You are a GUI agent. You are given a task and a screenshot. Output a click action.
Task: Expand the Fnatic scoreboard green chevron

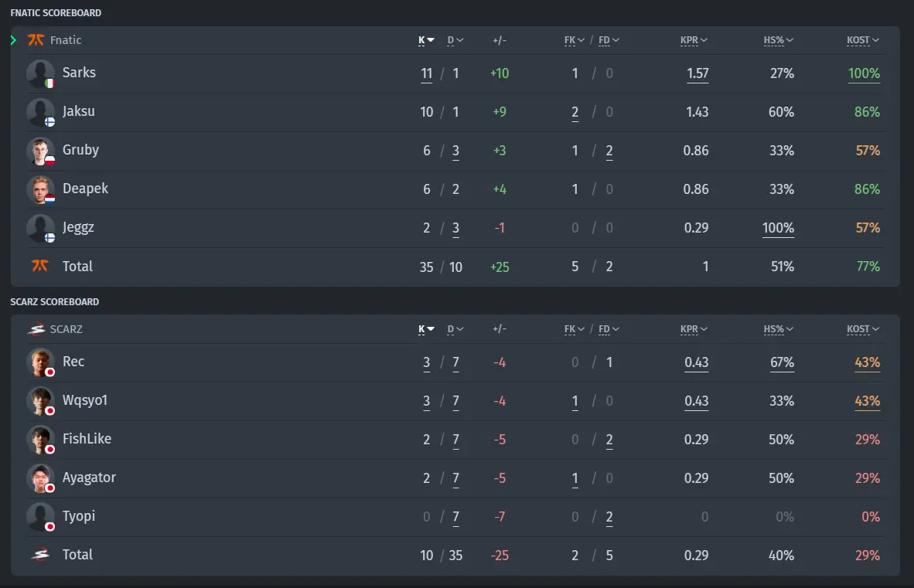(x=13, y=40)
